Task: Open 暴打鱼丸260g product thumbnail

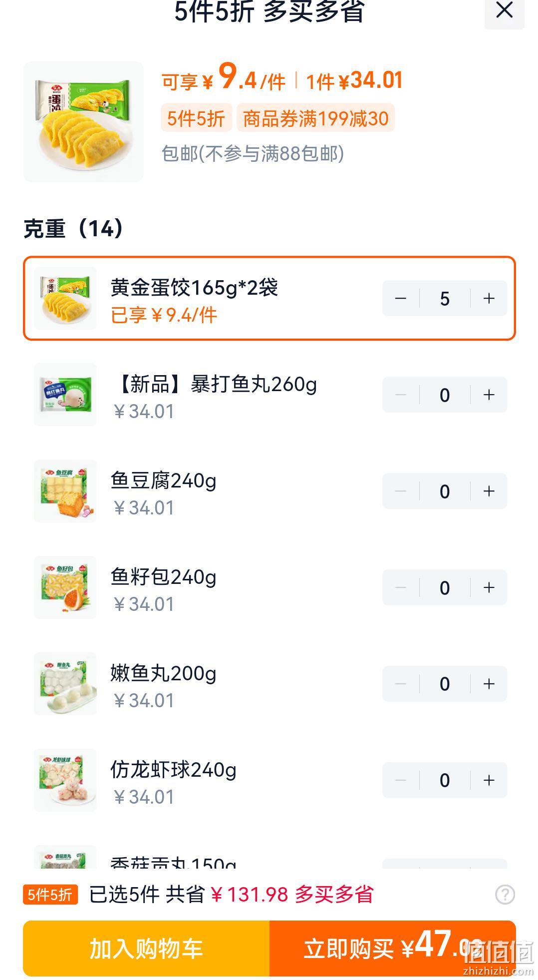Action: 65,395
